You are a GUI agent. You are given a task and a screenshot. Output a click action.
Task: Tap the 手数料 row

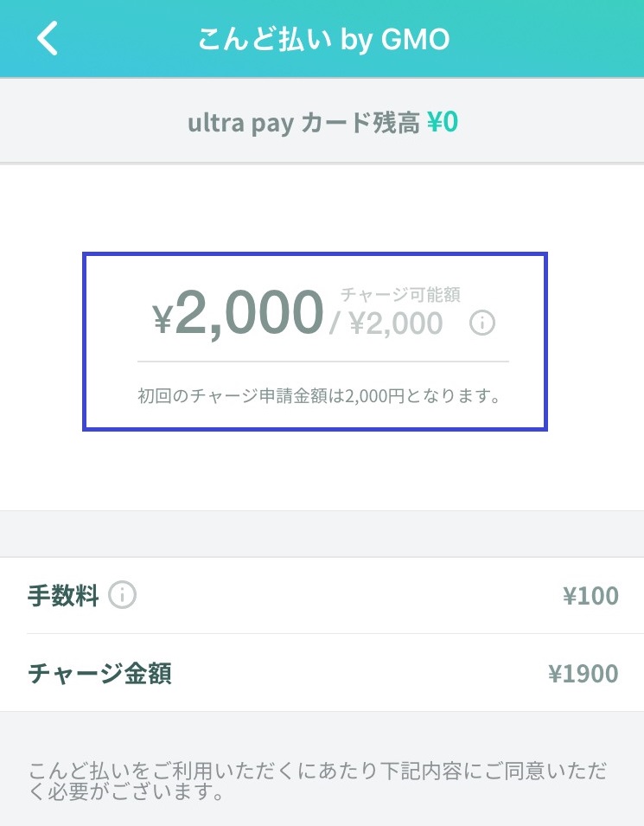pyautogui.click(x=322, y=595)
